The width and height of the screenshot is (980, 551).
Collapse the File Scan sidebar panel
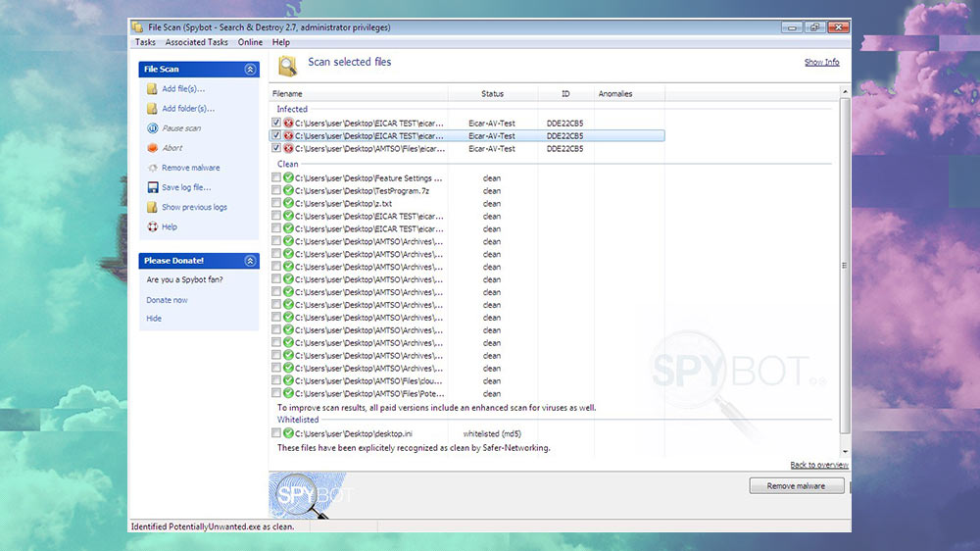[x=250, y=69]
